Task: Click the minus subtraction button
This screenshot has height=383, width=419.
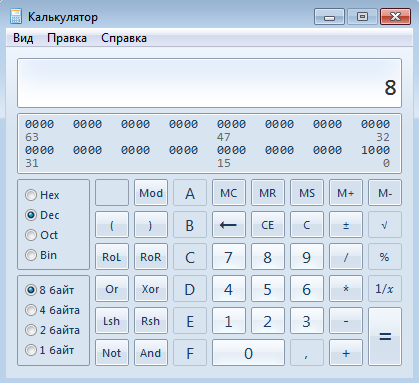Action: pyautogui.click(x=346, y=321)
